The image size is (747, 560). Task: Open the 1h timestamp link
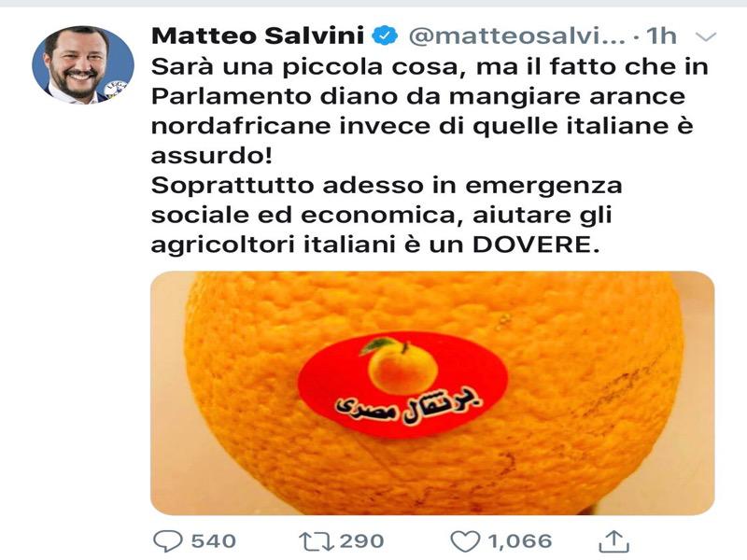661,36
